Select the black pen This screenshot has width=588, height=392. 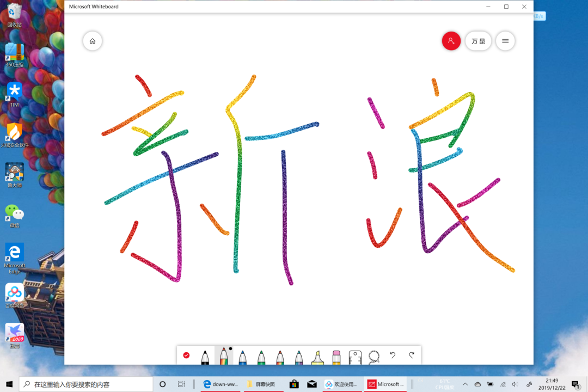pos(205,357)
